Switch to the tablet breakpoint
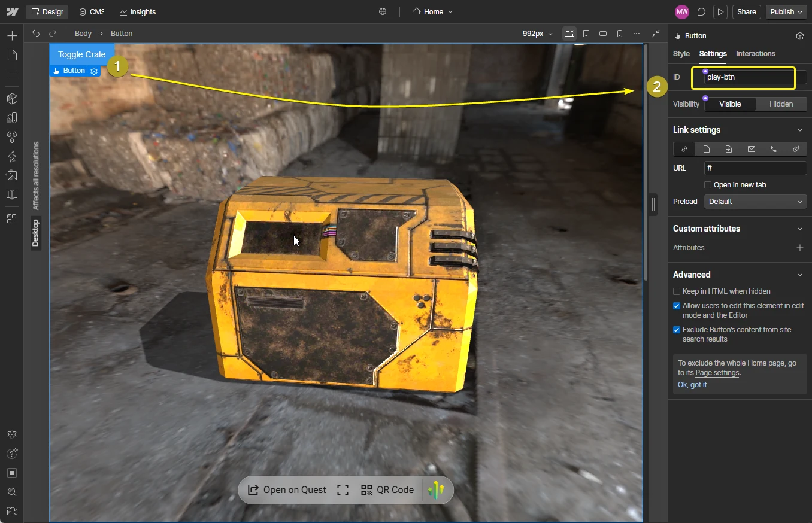This screenshot has height=523, width=812. point(586,34)
